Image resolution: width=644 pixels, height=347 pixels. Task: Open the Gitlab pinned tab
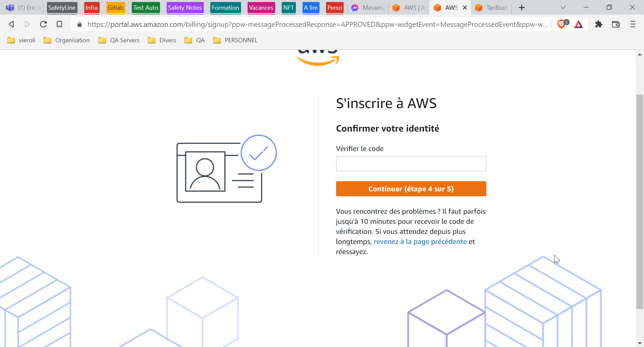[115, 8]
